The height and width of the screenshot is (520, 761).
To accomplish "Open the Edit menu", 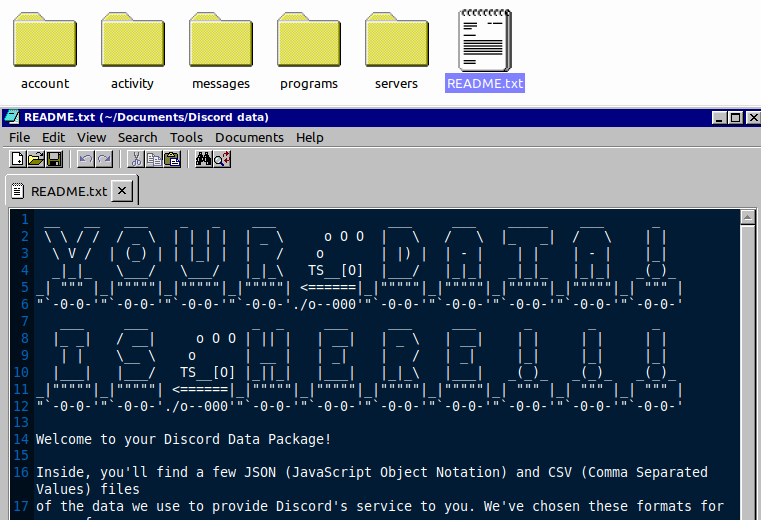I will [53, 138].
